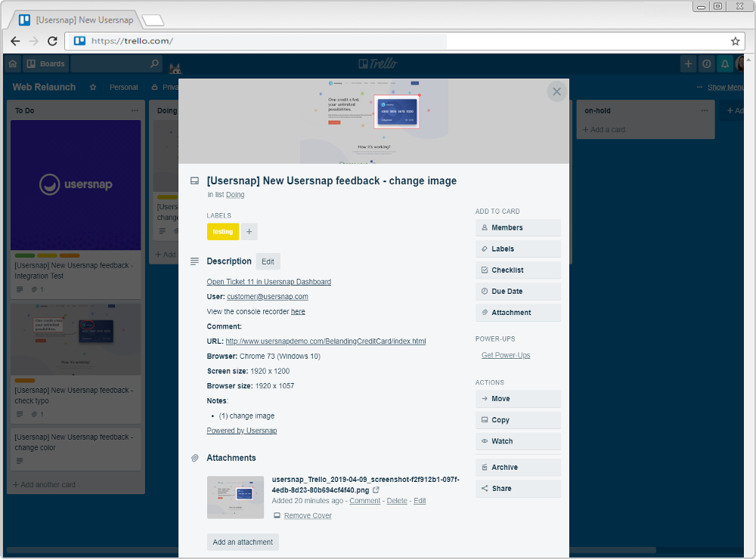Click browser back arrow
756x559 pixels.
coord(15,41)
